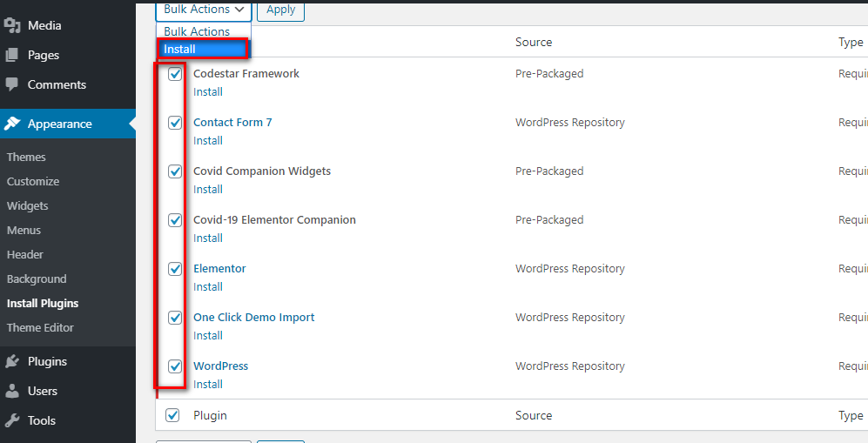
Task: Uncheck the Contact Form 7 checkbox
Action: coord(175,122)
